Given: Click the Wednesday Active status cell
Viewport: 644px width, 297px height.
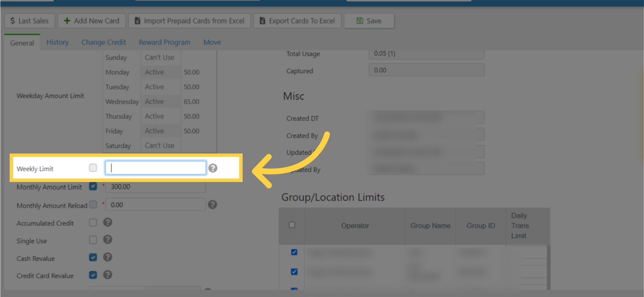Looking at the screenshot, I should [x=161, y=101].
